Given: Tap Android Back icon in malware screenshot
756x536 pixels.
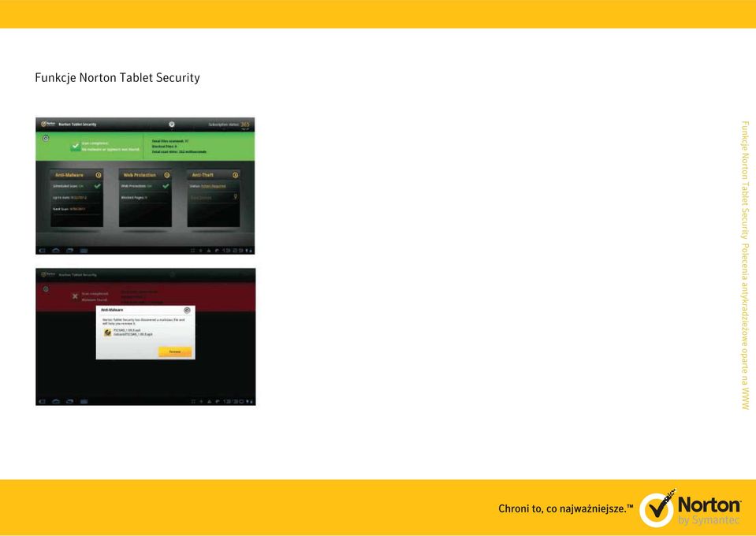Looking at the screenshot, I should [42, 401].
